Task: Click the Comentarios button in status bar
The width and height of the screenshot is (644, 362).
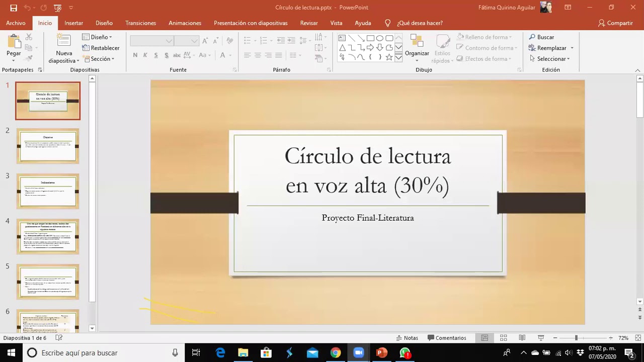Action: coord(447,338)
